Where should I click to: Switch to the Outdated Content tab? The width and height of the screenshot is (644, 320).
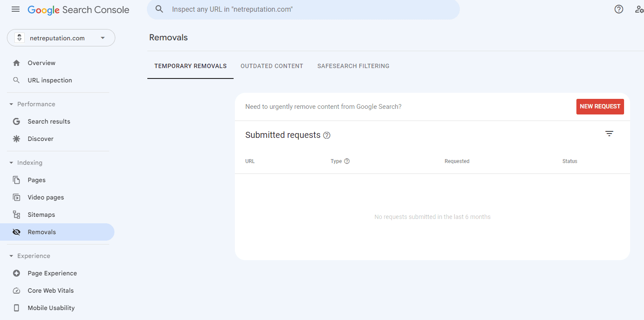(272, 66)
